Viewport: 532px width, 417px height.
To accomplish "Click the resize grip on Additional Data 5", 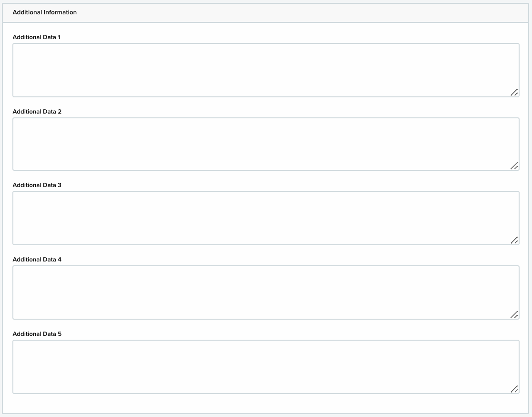I will [x=514, y=389].
